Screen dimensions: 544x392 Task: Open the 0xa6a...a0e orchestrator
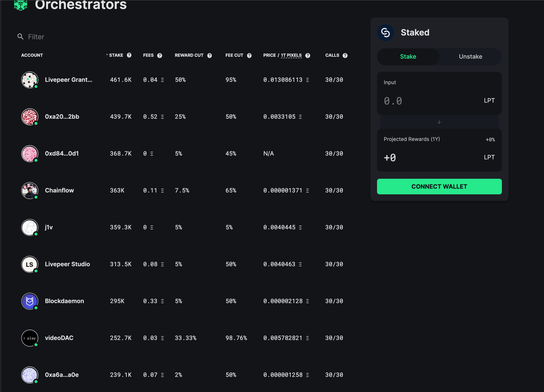(62, 375)
